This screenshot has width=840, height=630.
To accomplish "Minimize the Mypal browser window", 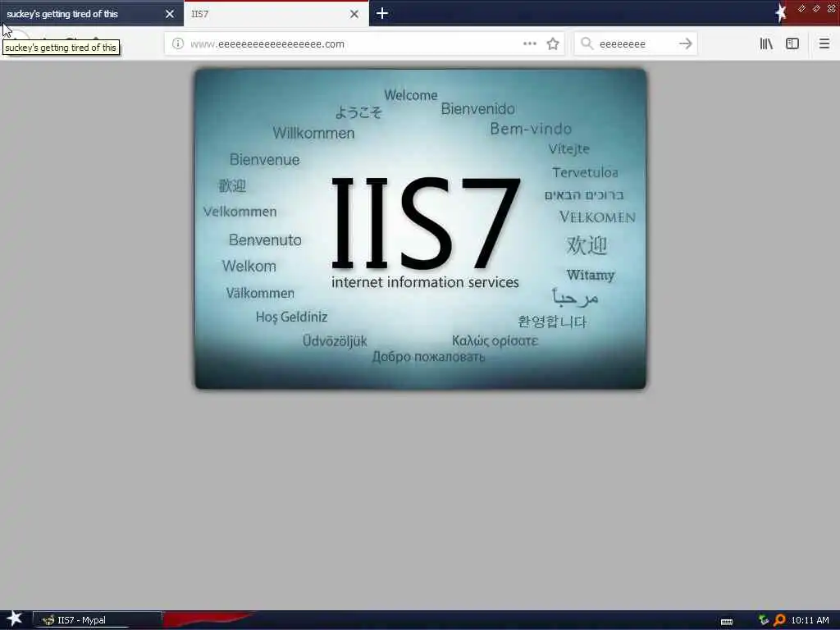I will [x=801, y=8].
